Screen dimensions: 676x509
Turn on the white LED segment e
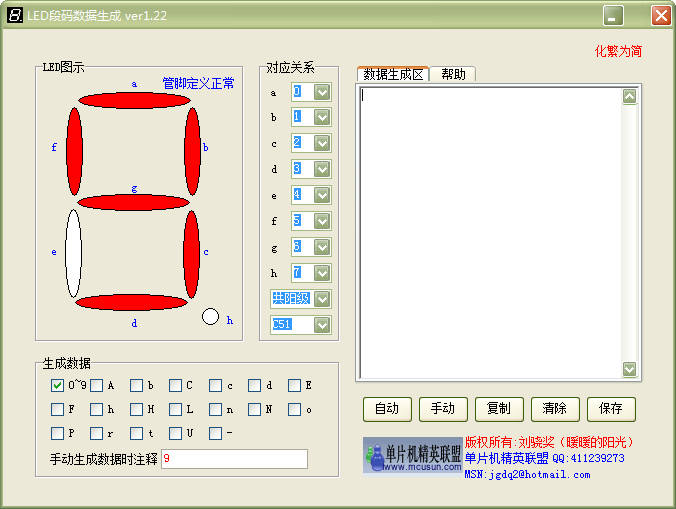(x=73, y=253)
